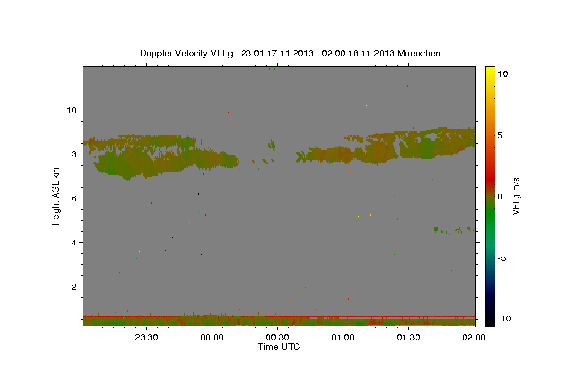Click the 01:30 time tick label
This screenshot has height=392, width=588.
(x=408, y=337)
